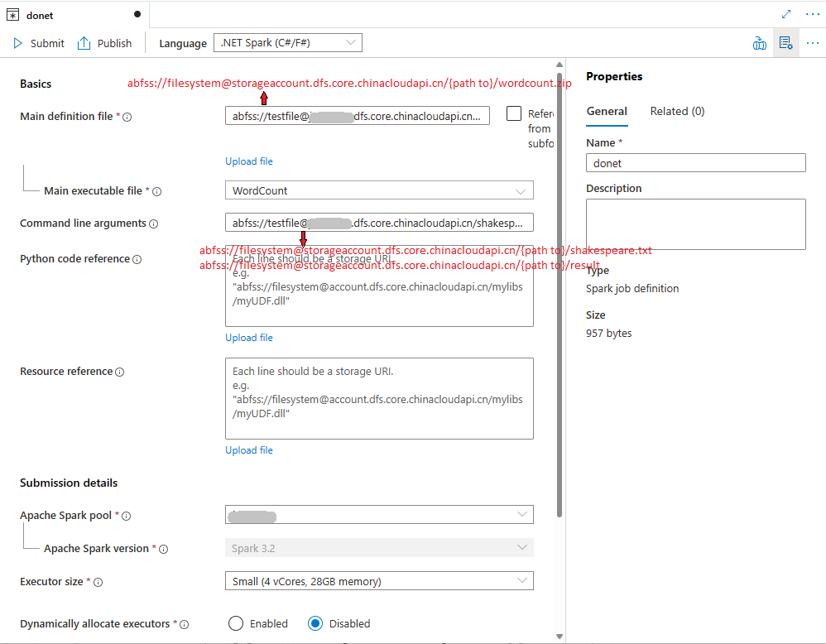Click the expand to full screen arrow icon
Screen dimensions: 826x644
tap(786, 14)
